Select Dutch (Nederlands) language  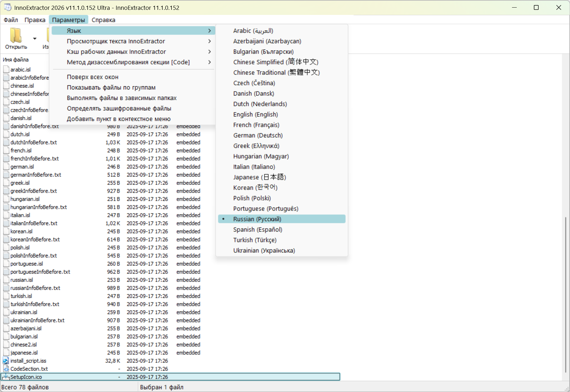pos(282,104)
